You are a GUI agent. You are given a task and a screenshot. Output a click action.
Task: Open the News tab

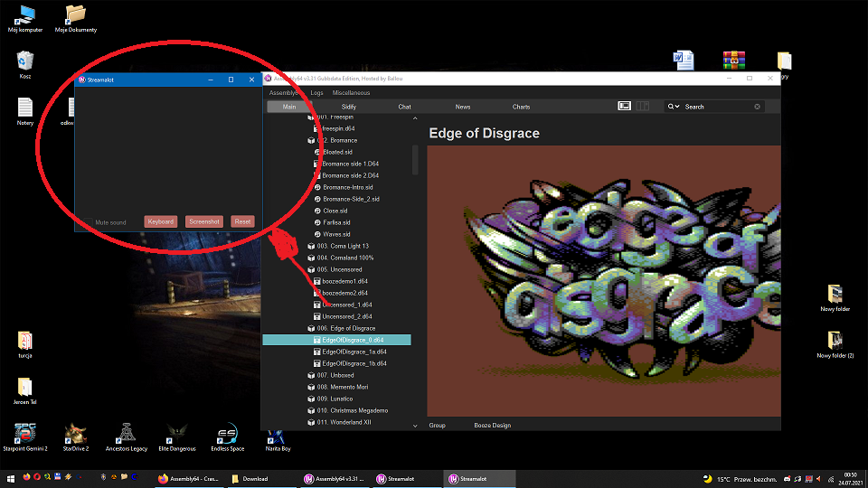(x=463, y=107)
